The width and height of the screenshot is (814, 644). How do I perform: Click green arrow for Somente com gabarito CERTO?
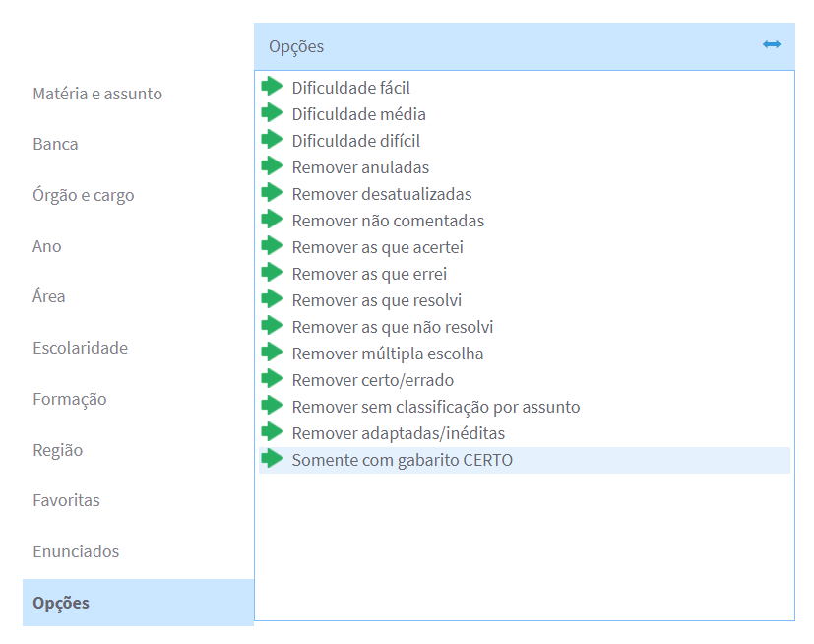tap(273, 459)
